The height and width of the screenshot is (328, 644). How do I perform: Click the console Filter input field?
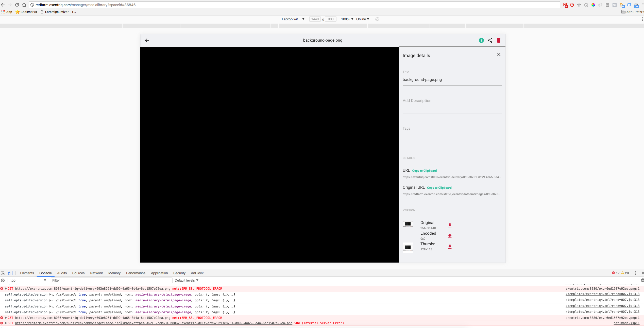(x=111, y=280)
